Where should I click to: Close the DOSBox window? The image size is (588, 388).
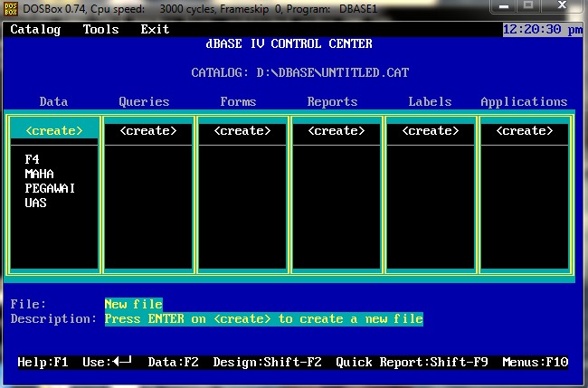tap(562, 5)
